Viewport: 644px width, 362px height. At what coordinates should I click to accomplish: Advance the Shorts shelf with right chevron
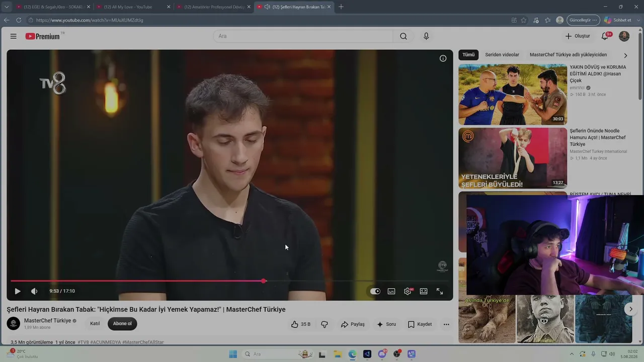[x=631, y=309]
